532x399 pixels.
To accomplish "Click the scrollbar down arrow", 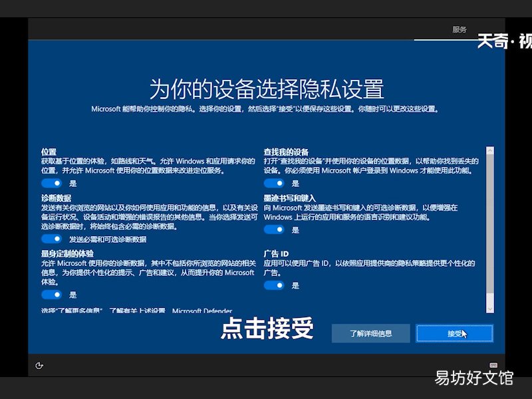I will click(490, 309).
